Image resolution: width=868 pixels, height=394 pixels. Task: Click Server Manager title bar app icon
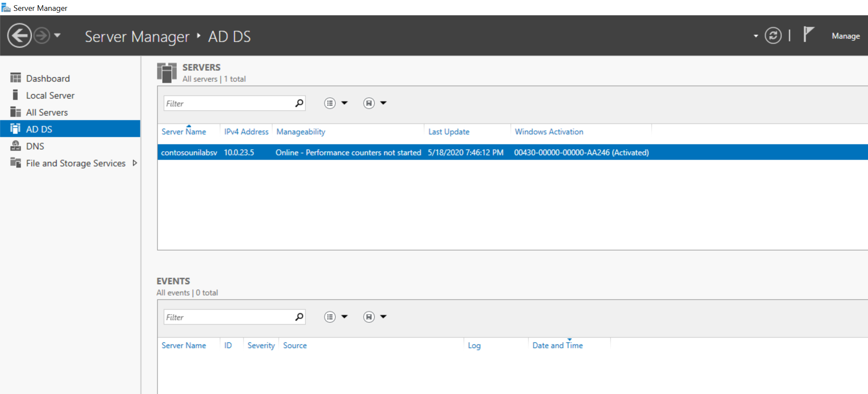pyautogui.click(x=6, y=8)
